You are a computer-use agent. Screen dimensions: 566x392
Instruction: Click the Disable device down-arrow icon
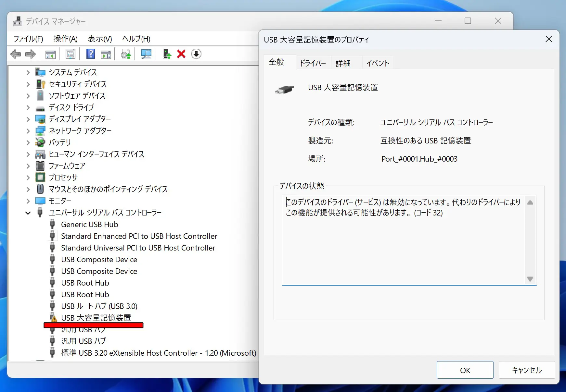[x=196, y=54]
